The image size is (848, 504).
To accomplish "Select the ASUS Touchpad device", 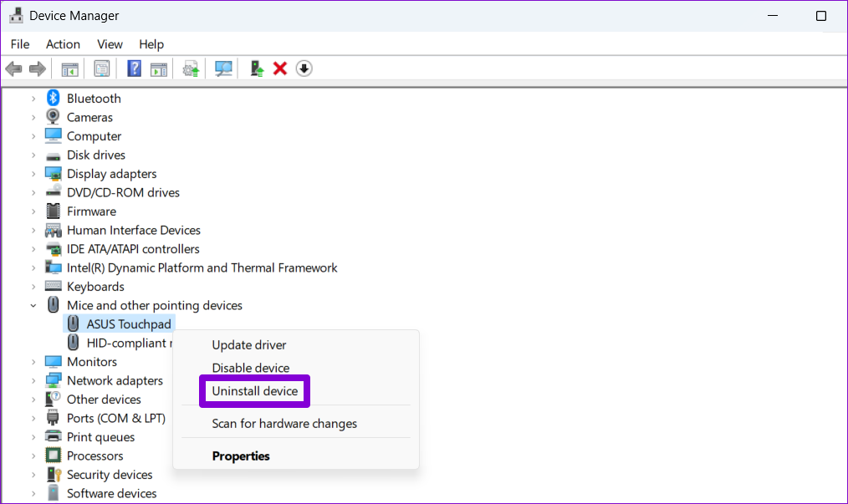I will pyautogui.click(x=130, y=324).
